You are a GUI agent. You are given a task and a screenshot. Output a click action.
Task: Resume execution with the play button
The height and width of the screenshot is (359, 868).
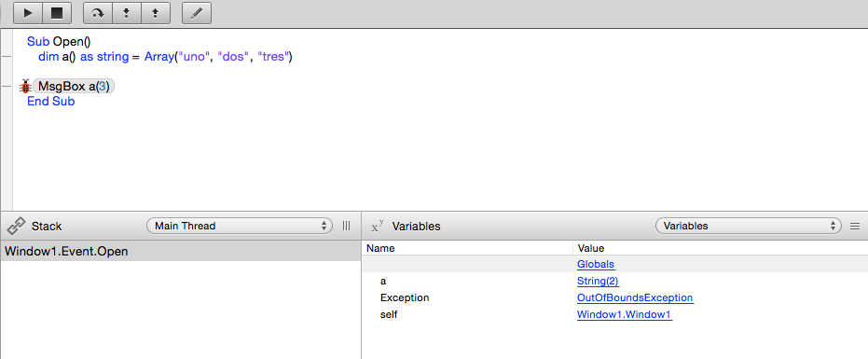point(28,13)
